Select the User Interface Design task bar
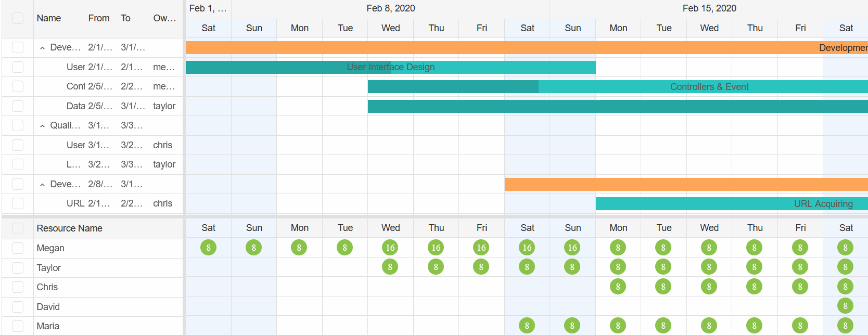868x335 pixels. pyautogui.click(x=390, y=67)
